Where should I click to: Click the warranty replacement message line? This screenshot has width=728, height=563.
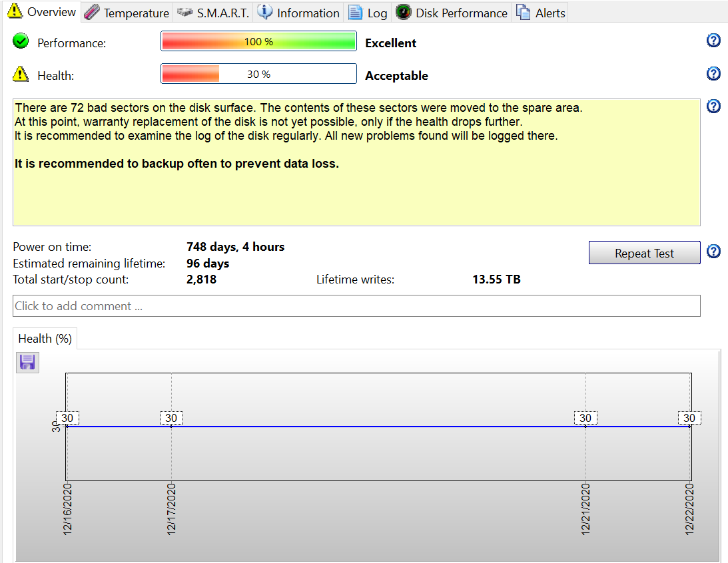pos(268,122)
